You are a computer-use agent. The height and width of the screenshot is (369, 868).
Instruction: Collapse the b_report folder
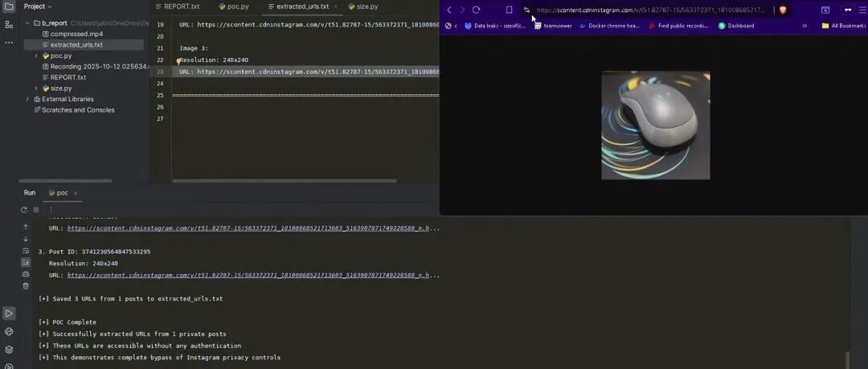[x=27, y=23]
